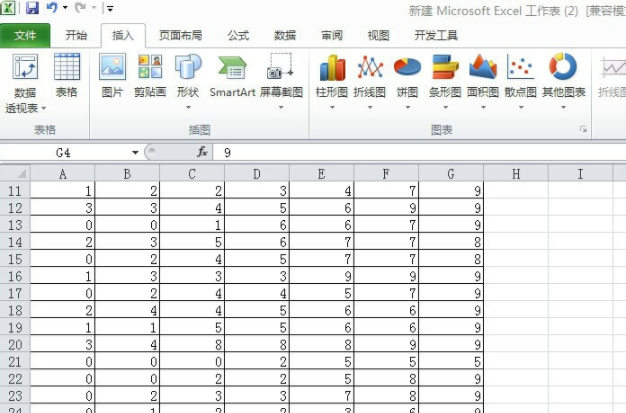Switch to Developer (开发工具) tab

coord(436,36)
